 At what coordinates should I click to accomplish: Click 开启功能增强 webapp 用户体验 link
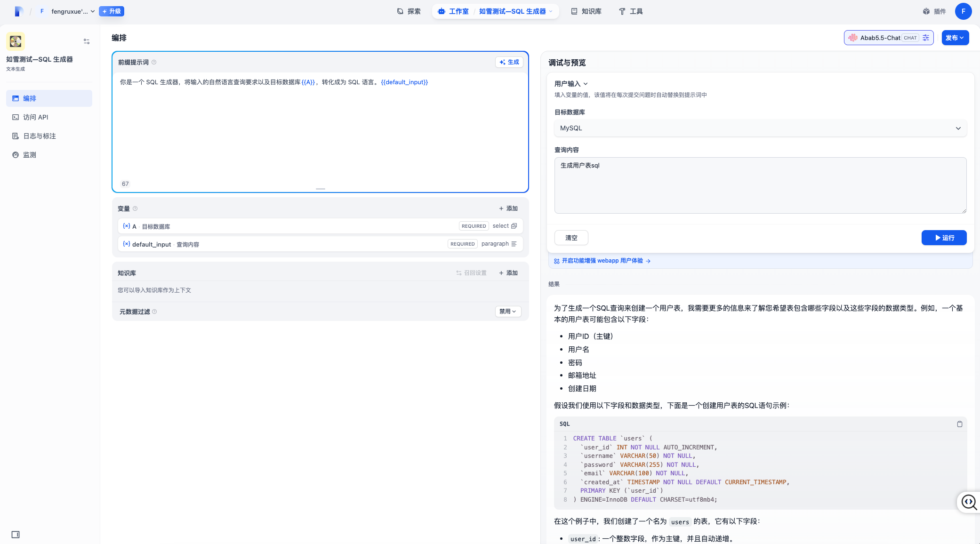click(602, 261)
